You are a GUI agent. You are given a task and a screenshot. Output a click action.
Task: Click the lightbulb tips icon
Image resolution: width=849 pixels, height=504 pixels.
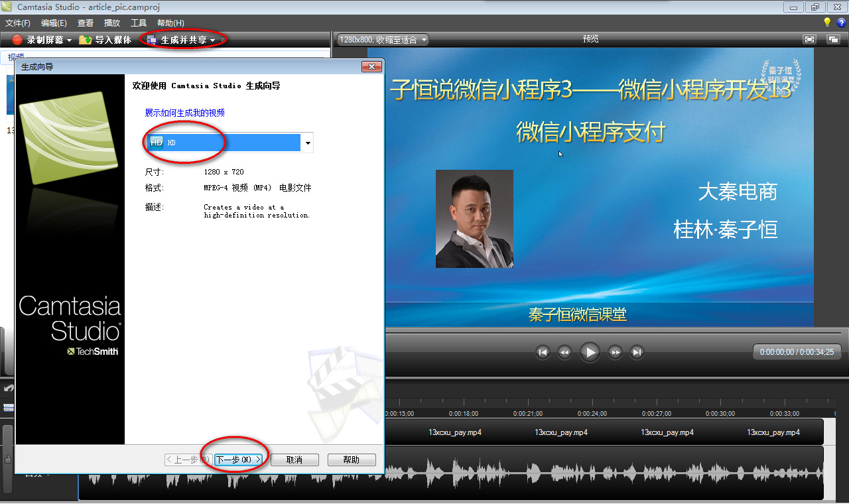tap(827, 23)
